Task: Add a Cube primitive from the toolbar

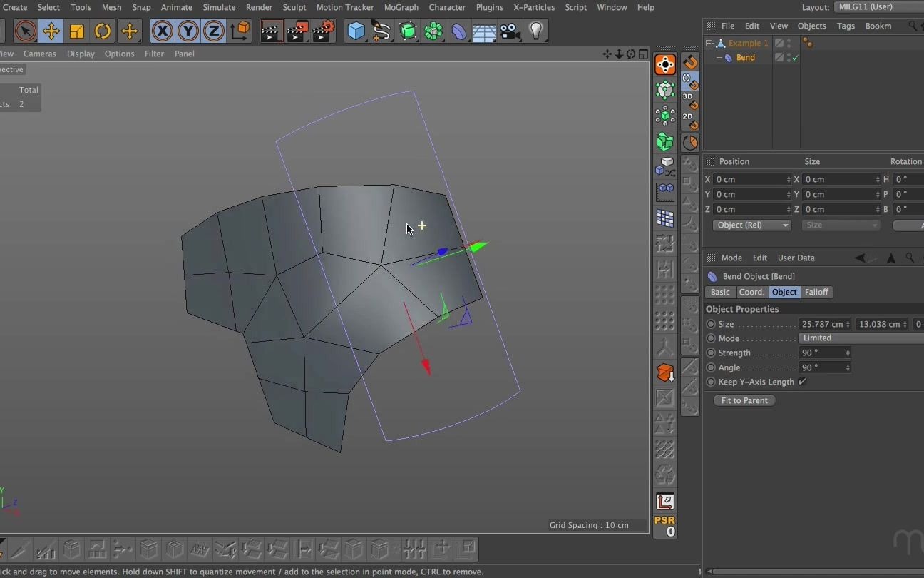Action: pyautogui.click(x=356, y=31)
